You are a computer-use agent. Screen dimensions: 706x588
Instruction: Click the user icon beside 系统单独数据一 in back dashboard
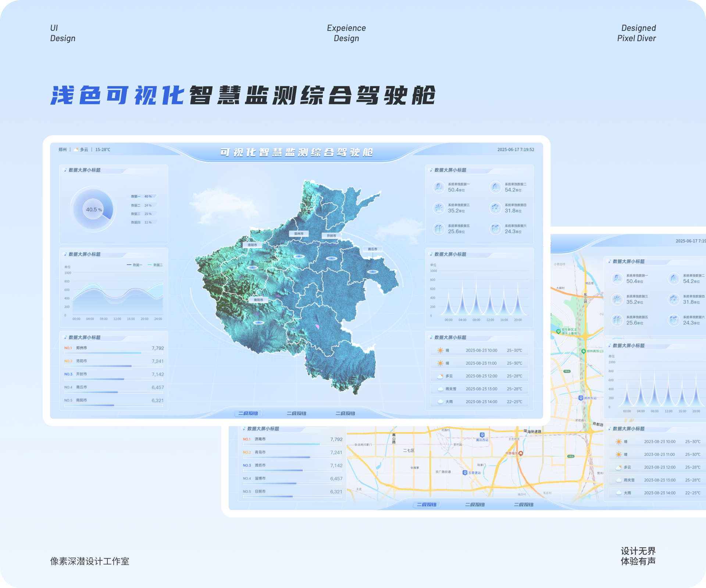point(617,279)
